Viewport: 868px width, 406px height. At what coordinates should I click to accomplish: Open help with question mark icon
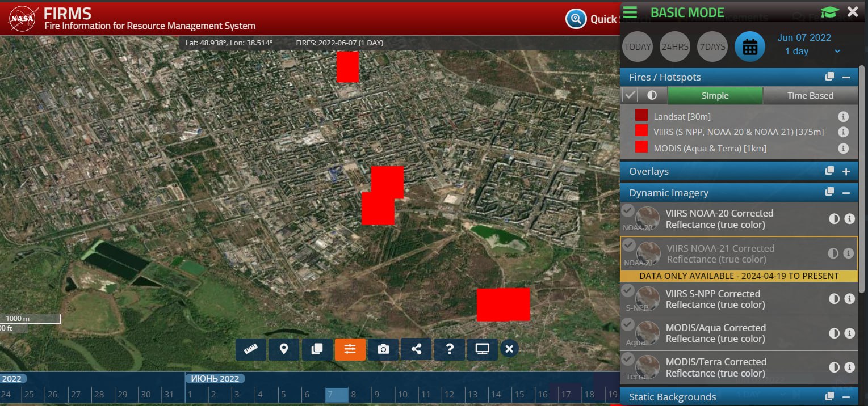450,349
